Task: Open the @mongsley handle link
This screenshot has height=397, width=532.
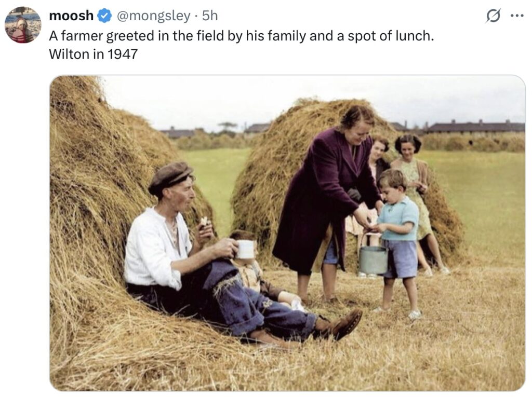Action: click(x=153, y=16)
